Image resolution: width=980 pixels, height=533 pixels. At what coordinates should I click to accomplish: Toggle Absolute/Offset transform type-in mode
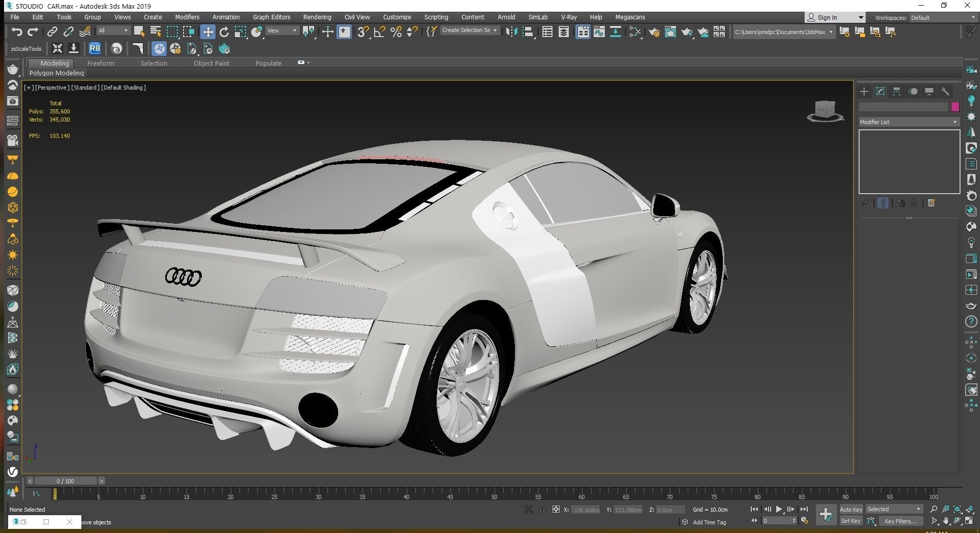556,509
